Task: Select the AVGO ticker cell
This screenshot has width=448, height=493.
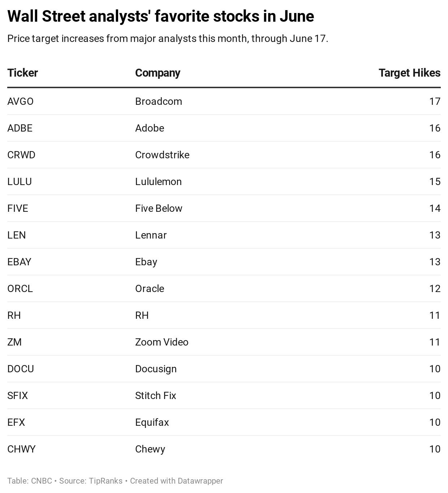Action: click(20, 102)
